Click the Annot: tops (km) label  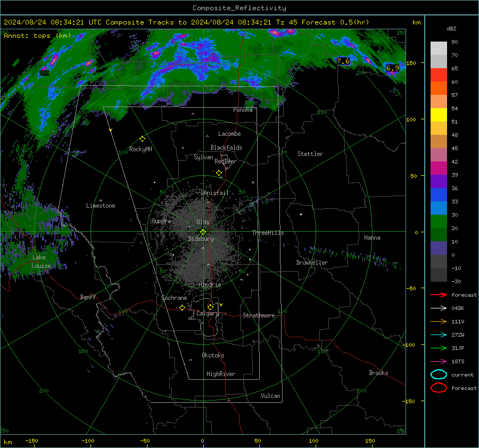coord(37,36)
